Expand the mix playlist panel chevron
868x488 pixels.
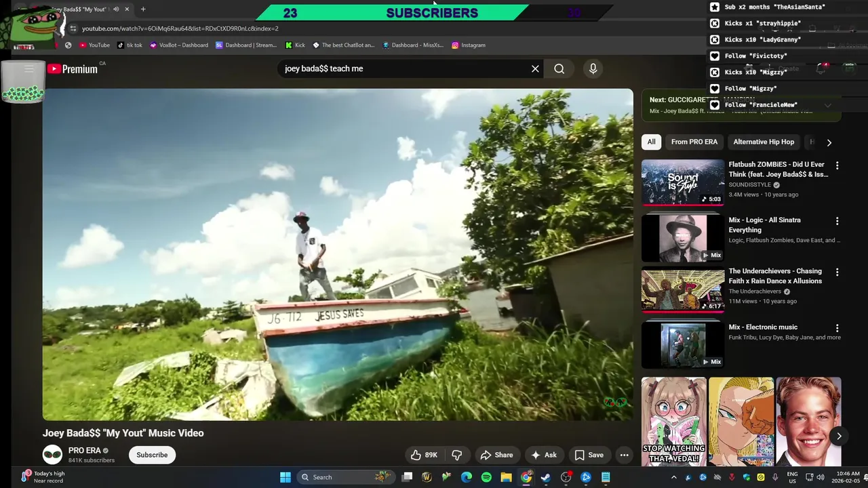tap(827, 106)
